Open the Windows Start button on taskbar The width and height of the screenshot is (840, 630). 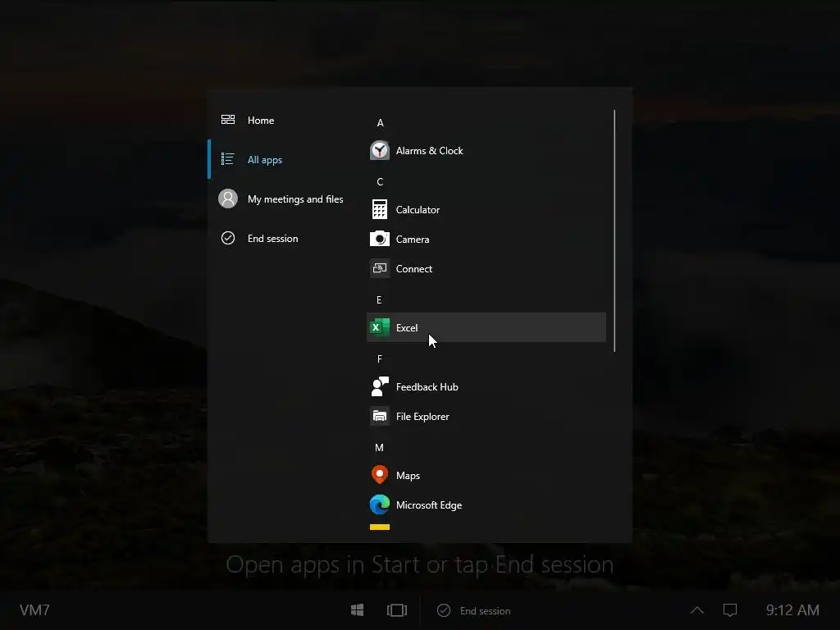coord(358,610)
